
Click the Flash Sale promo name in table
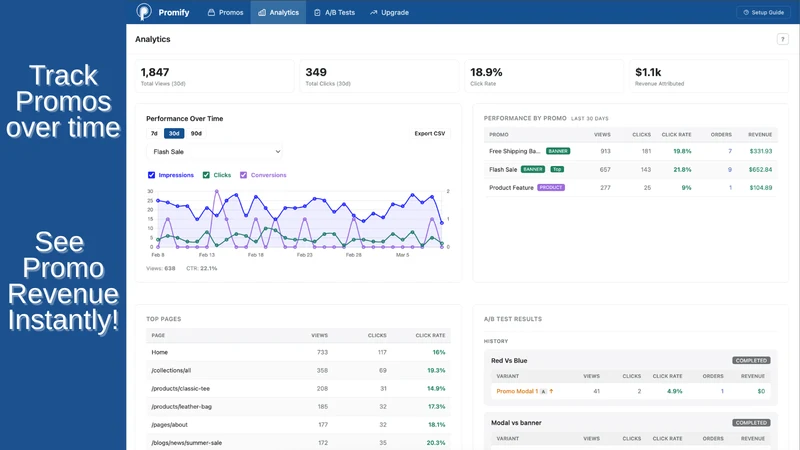pos(503,169)
